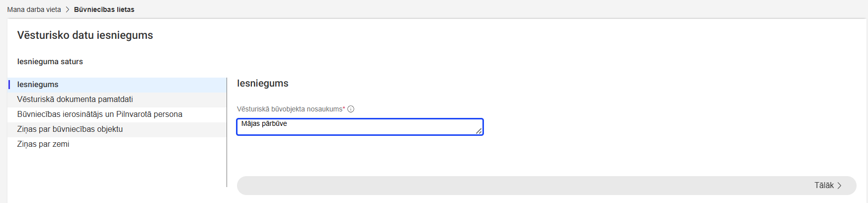Select Ziņas par būvniecības objektu section
The image size is (868, 203).
tap(70, 129)
